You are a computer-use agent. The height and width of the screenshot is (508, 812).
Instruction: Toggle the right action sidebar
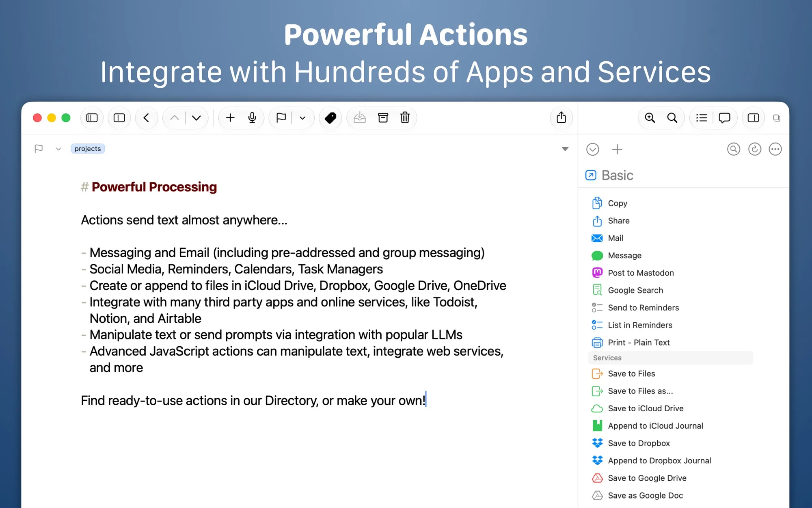tap(754, 118)
